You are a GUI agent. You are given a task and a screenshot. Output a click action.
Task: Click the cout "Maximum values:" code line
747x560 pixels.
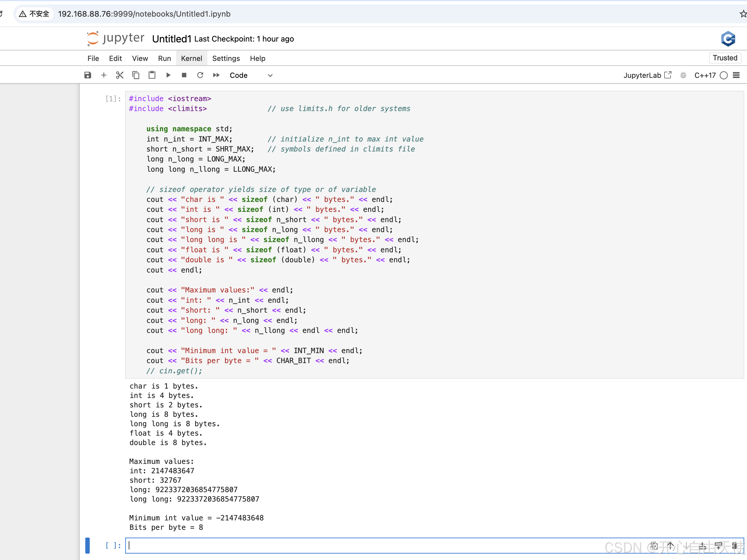[x=220, y=290]
